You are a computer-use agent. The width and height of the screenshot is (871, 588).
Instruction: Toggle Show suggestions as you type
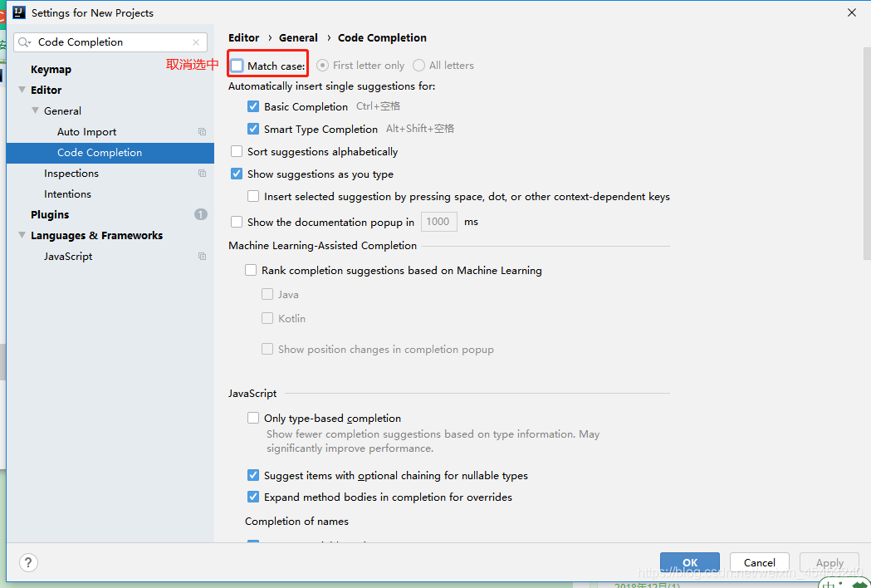[x=237, y=174]
